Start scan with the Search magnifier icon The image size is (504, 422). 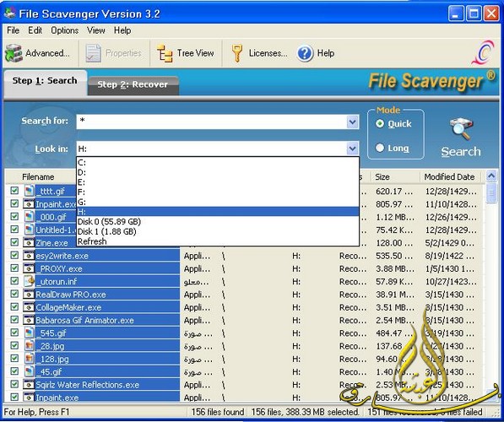(461, 129)
